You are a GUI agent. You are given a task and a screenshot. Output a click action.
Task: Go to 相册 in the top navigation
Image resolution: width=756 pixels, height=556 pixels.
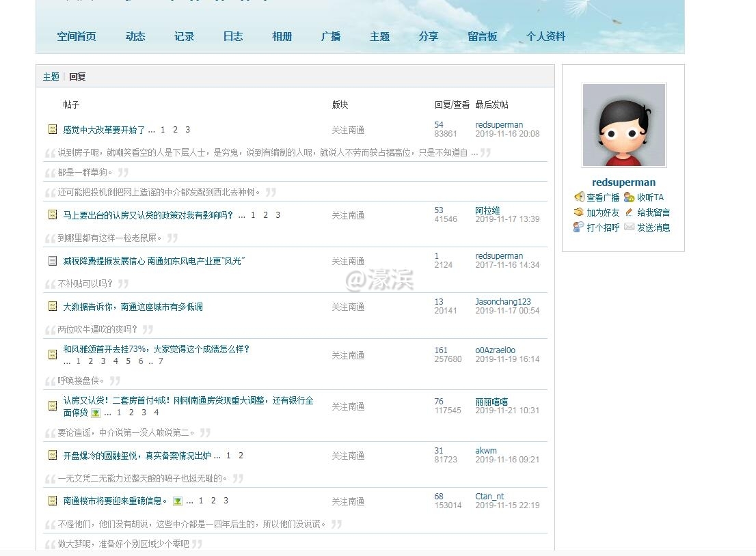[x=282, y=37]
